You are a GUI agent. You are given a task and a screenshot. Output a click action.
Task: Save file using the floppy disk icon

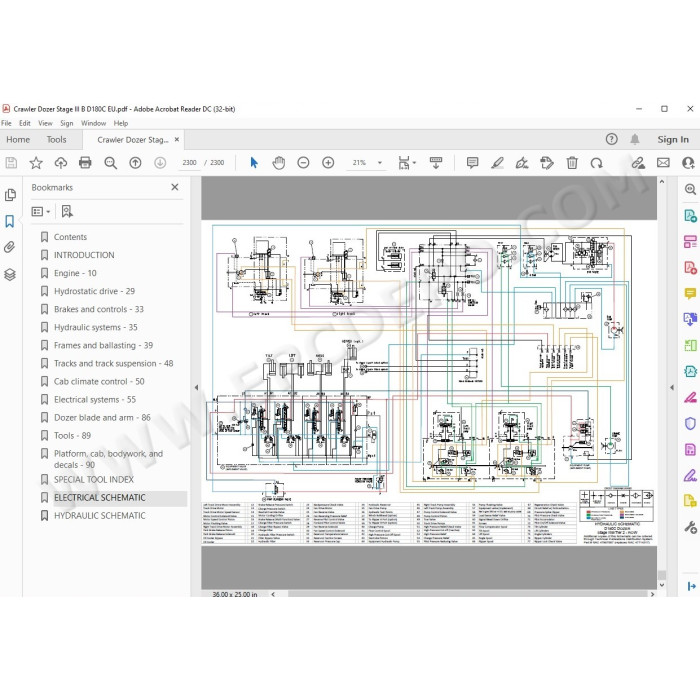click(x=11, y=163)
